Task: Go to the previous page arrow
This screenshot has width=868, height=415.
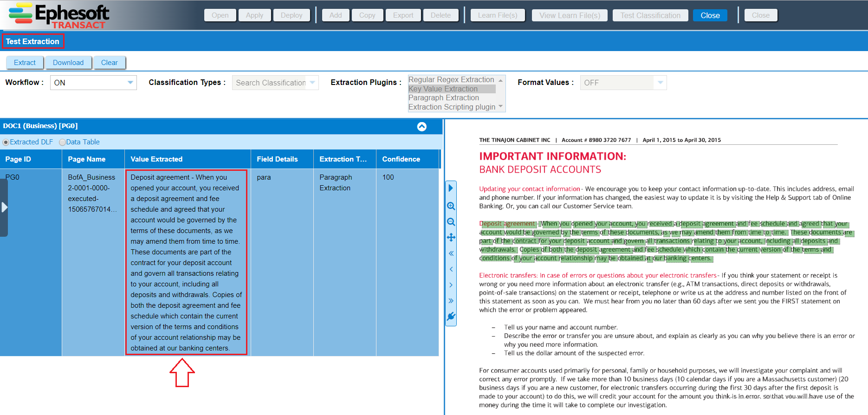Action: pyautogui.click(x=451, y=269)
